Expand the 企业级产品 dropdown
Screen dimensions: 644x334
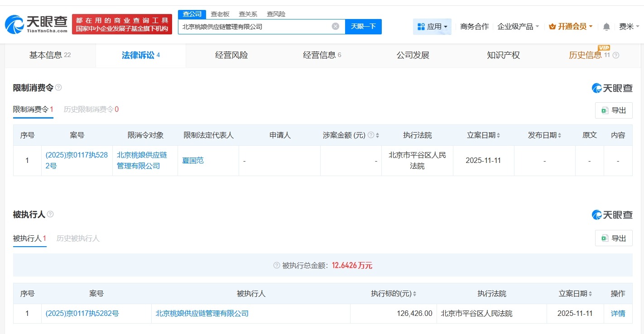[518, 26]
